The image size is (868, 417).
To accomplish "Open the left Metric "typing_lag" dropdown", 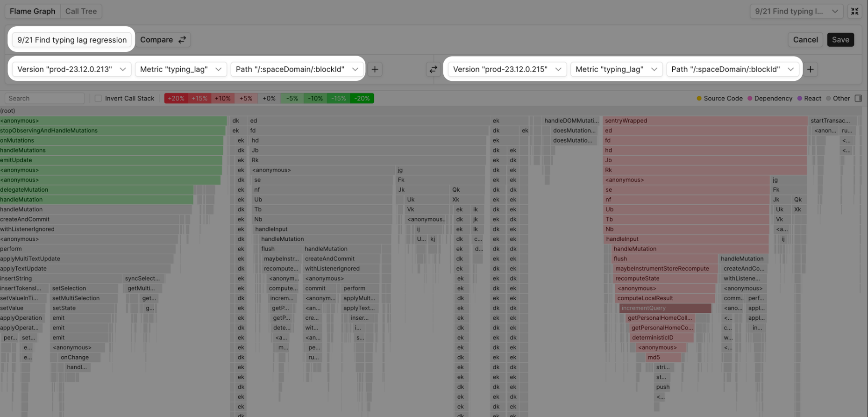I will pos(181,69).
